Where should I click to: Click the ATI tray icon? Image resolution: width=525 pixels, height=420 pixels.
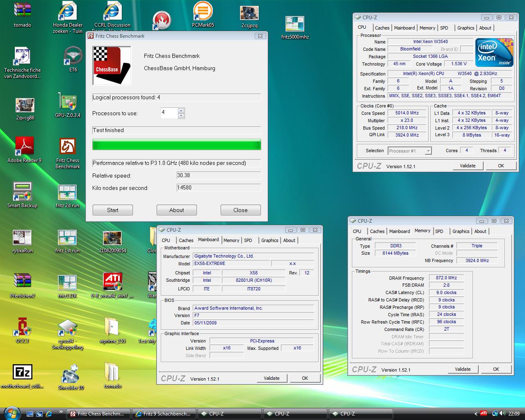tap(484, 413)
